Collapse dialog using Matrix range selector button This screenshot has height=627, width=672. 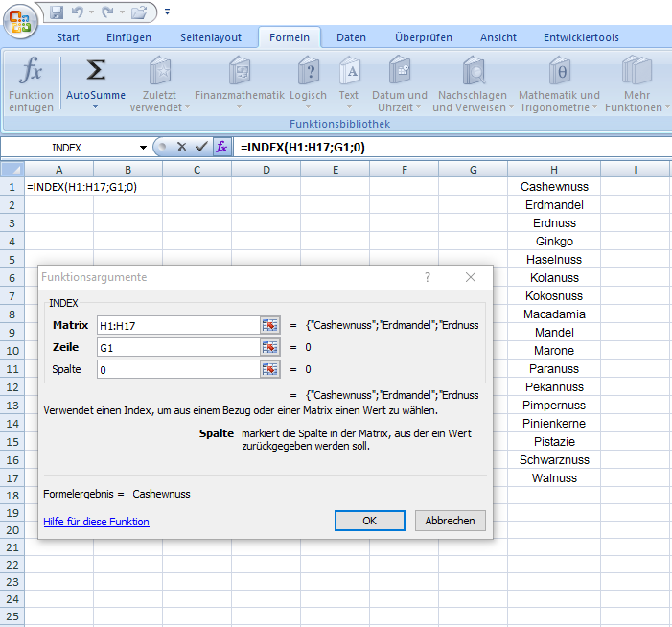tap(269, 326)
